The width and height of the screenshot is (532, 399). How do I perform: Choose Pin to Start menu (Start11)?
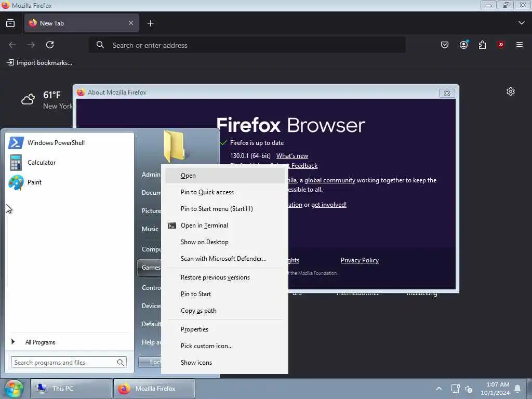(225, 209)
